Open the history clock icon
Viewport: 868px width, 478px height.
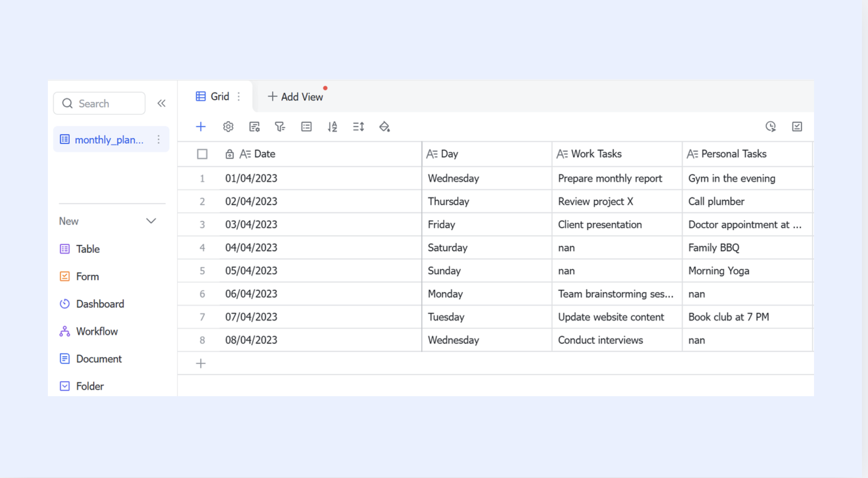771,127
